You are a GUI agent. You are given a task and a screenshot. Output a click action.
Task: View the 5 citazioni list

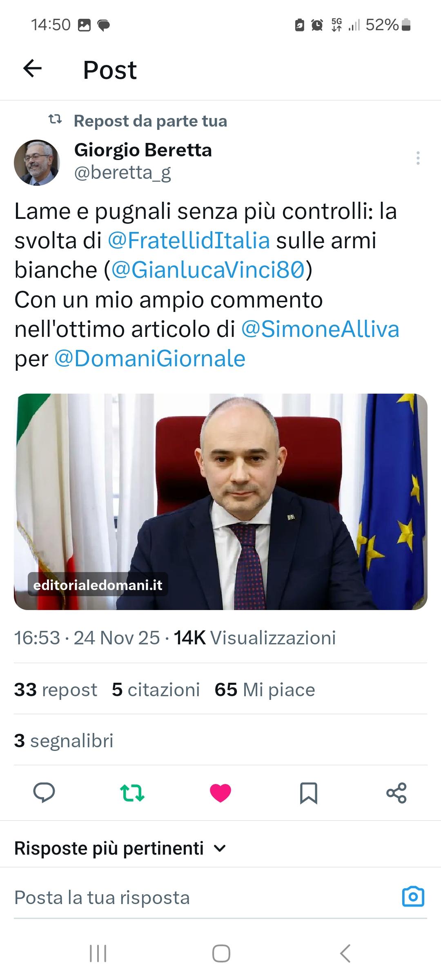pyautogui.click(x=156, y=690)
